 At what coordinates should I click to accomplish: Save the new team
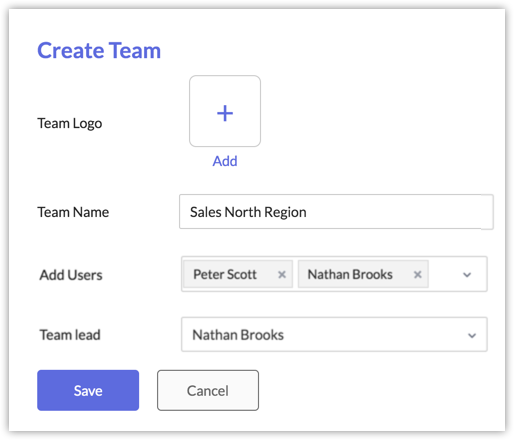pyautogui.click(x=88, y=390)
